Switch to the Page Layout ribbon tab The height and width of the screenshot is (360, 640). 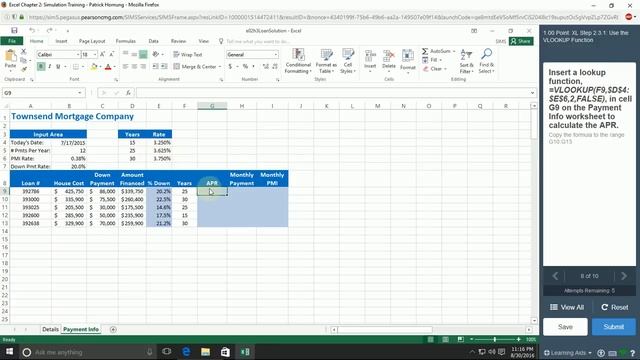click(x=92, y=41)
